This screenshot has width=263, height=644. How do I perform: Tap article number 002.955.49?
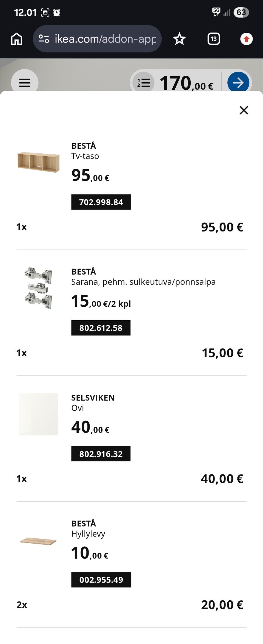(101, 580)
